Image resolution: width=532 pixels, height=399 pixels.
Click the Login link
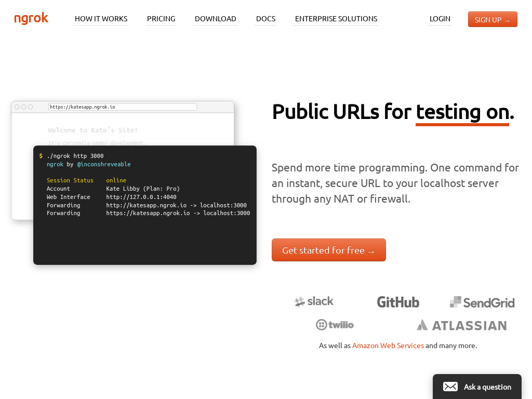440,19
